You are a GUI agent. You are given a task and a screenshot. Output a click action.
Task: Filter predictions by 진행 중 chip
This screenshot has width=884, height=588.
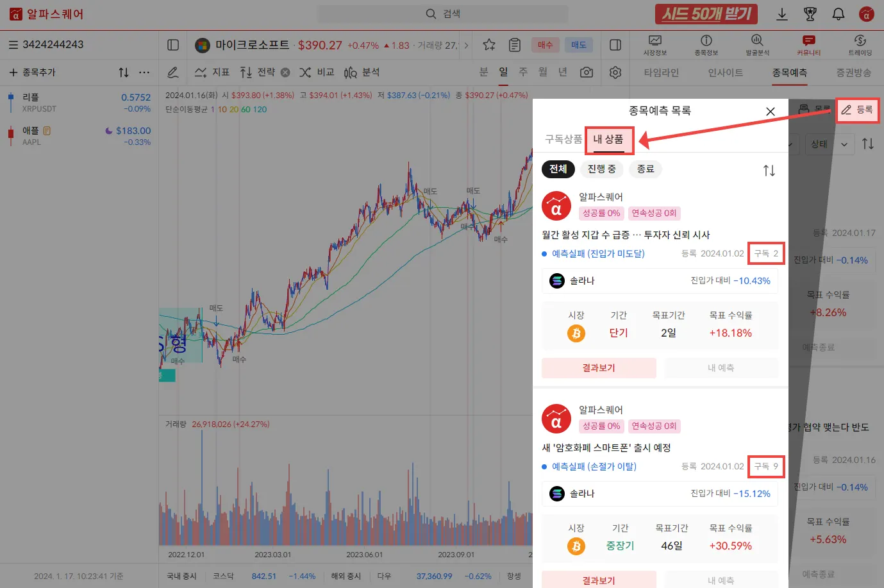602,169
